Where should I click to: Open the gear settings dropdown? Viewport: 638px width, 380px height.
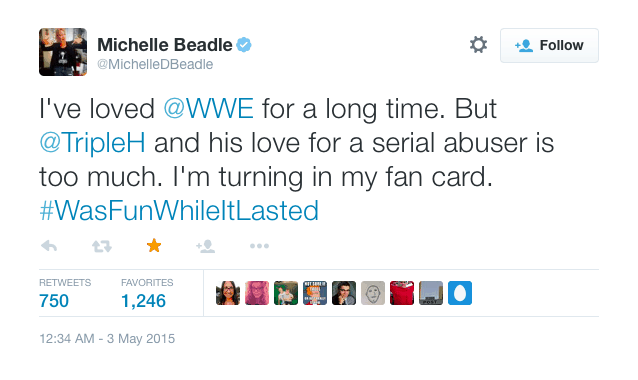pos(478,45)
